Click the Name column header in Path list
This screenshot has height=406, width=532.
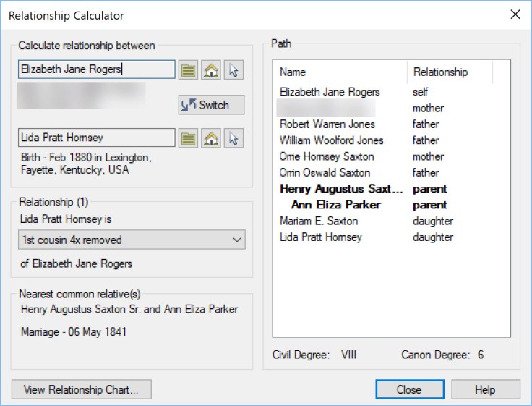tap(340, 72)
